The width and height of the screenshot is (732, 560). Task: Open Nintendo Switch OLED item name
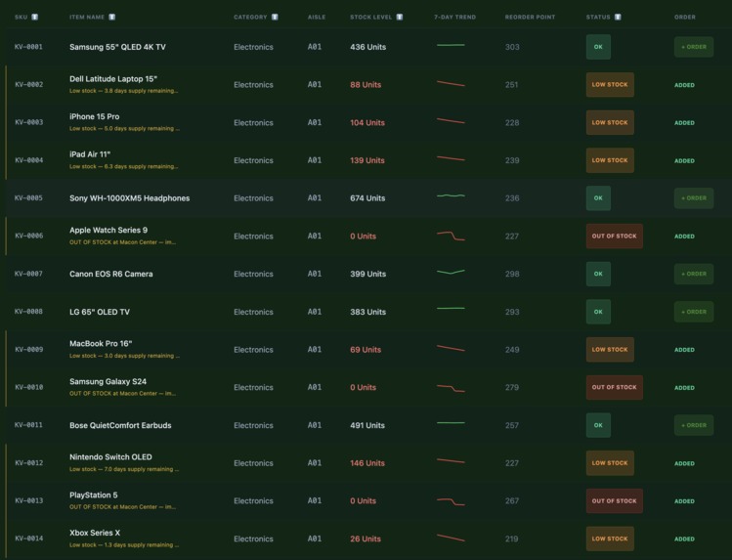pos(110,457)
